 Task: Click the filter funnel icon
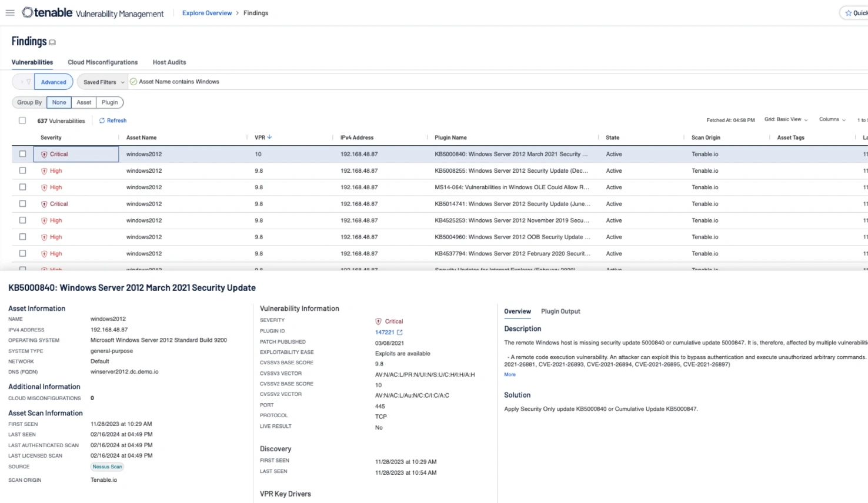pyautogui.click(x=28, y=82)
